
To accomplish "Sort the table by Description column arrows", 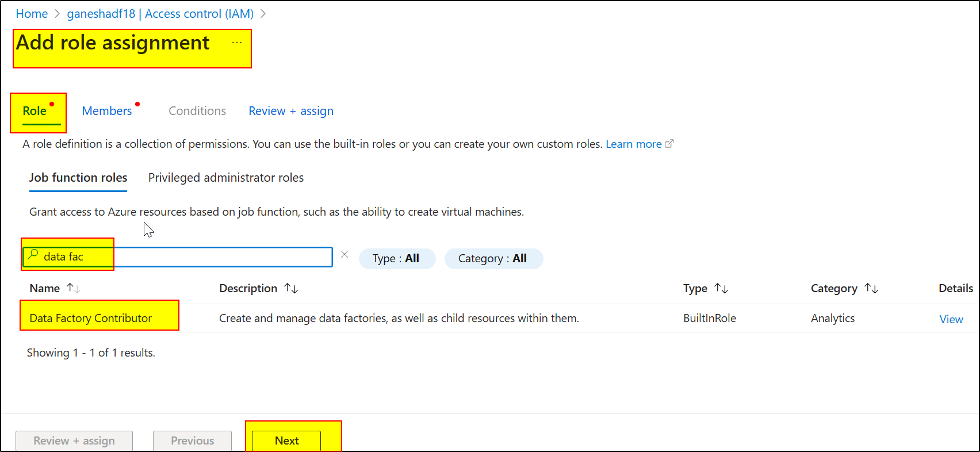I will pos(291,288).
